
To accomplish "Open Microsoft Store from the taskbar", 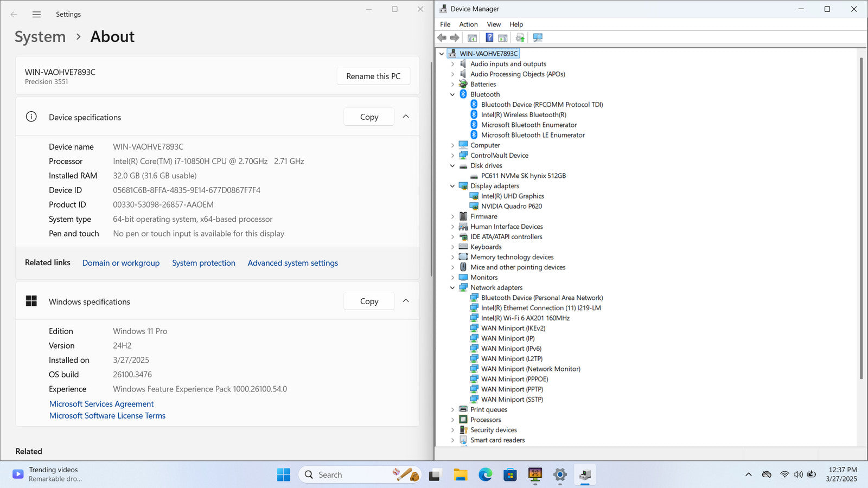I will (x=510, y=474).
